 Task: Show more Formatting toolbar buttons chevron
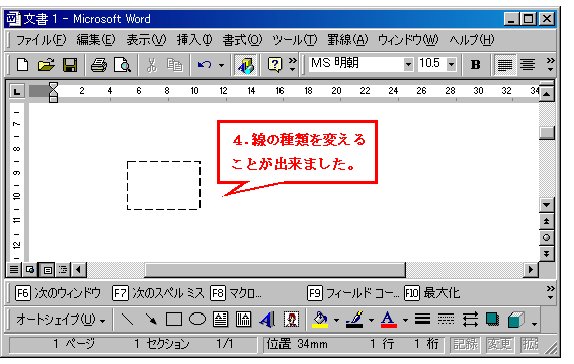pyautogui.click(x=550, y=64)
